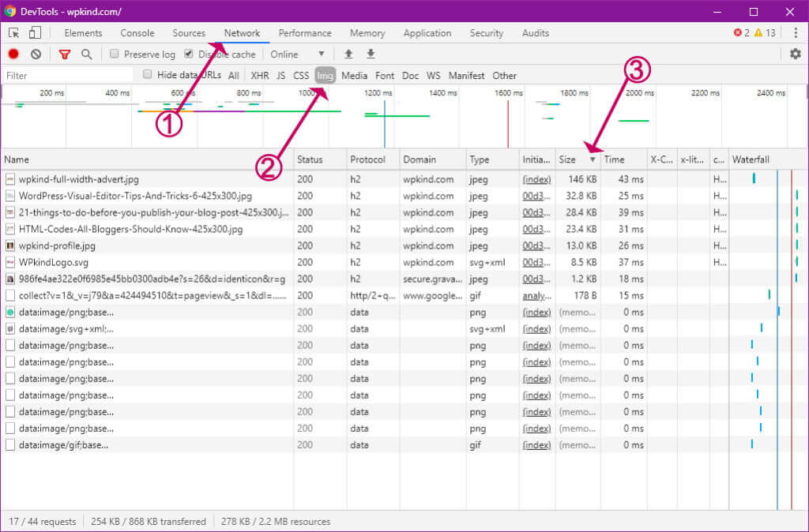The image size is (809, 532).
Task: Select the XHR filter type
Action: point(259,76)
